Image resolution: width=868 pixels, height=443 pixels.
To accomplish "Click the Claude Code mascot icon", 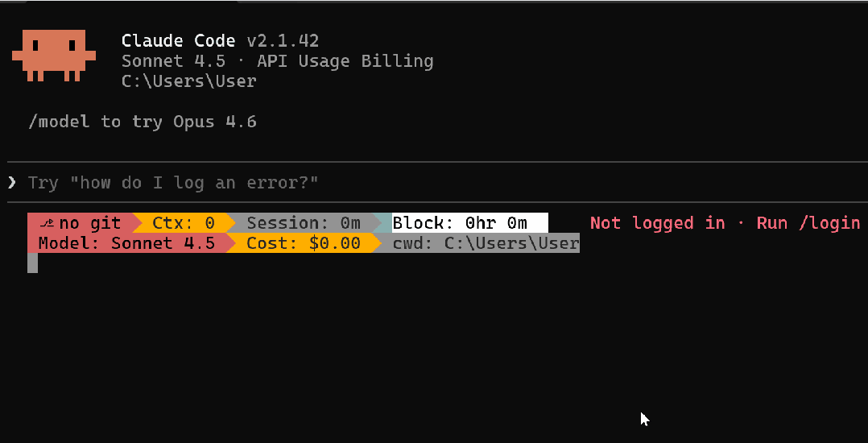I will pyautogui.click(x=53, y=56).
